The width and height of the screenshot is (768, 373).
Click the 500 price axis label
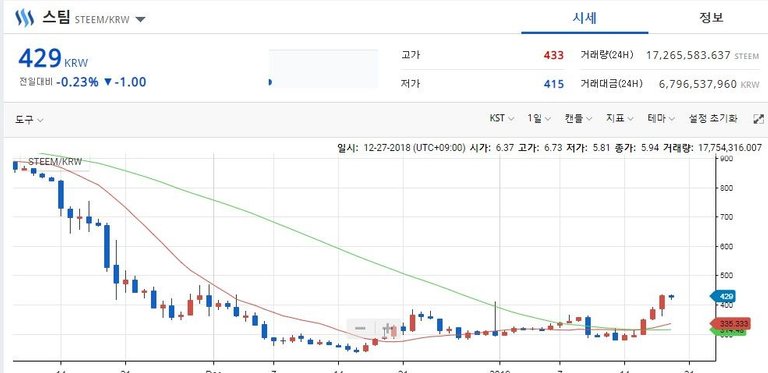click(x=726, y=275)
